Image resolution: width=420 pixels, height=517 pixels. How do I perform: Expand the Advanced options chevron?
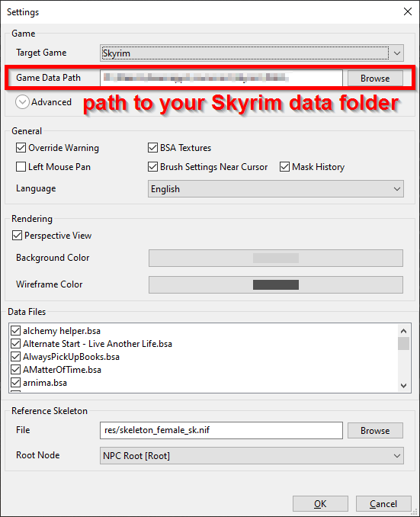(x=22, y=102)
